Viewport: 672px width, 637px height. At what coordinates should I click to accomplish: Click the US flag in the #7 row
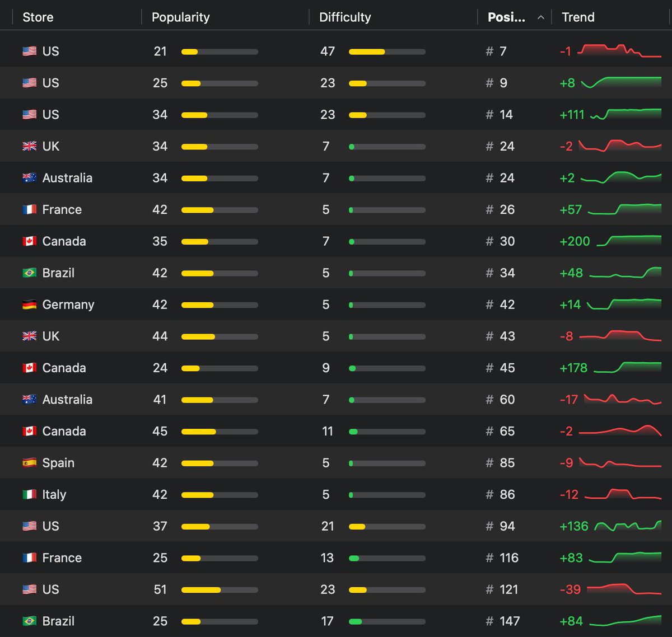(30, 51)
